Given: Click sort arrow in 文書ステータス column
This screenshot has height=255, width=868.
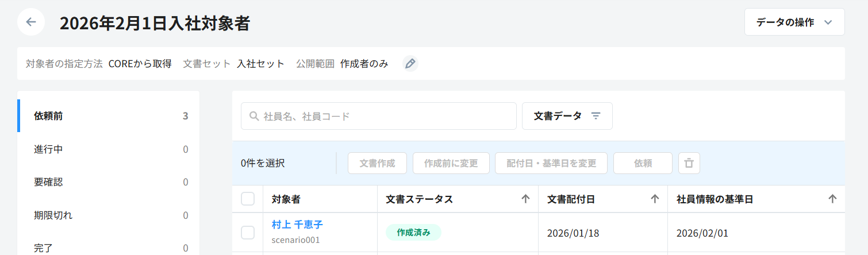Looking at the screenshot, I should tap(525, 199).
